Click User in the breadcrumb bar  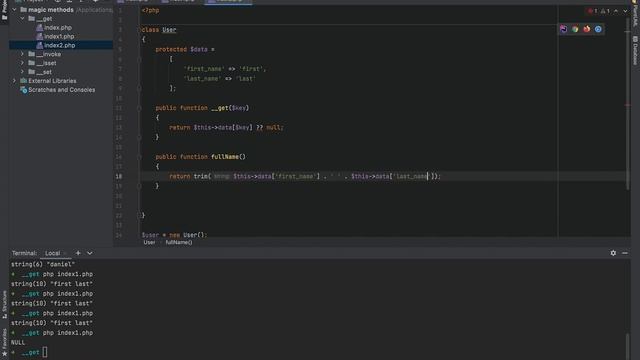tap(149, 242)
